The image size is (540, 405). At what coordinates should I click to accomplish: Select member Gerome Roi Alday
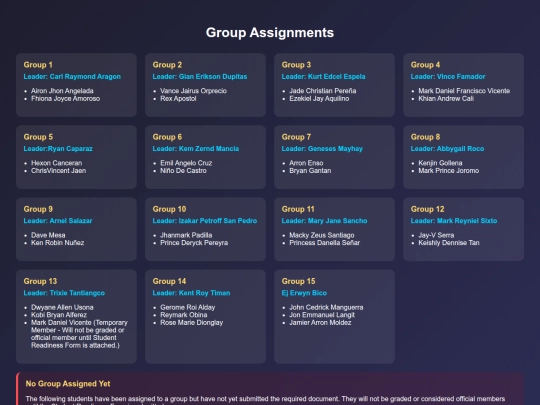click(187, 307)
